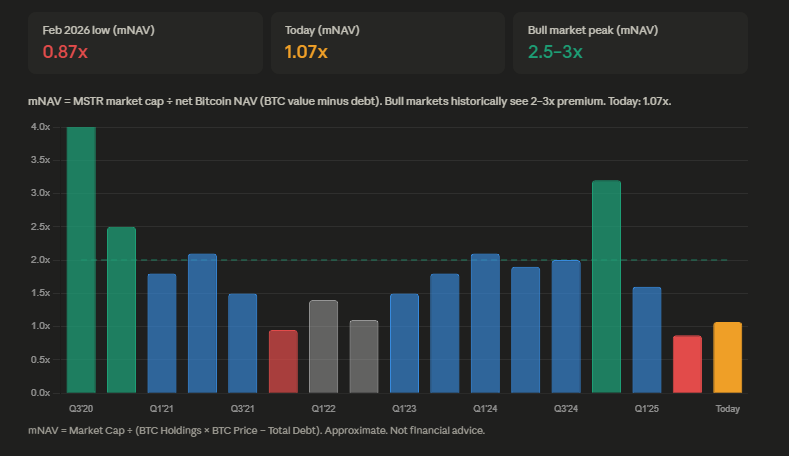Click the Bull market peak (mNAV) card
Viewport: 789px width, 456px height.
[630, 43]
